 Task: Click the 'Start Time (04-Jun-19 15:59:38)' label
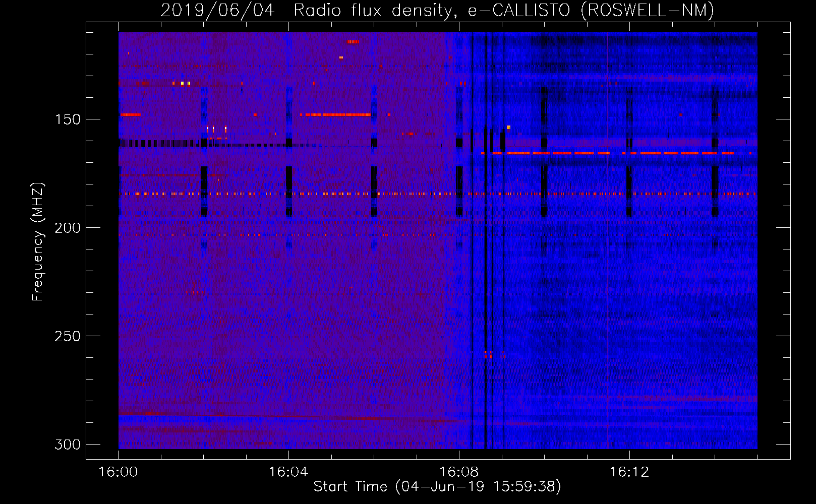(x=437, y=487)
